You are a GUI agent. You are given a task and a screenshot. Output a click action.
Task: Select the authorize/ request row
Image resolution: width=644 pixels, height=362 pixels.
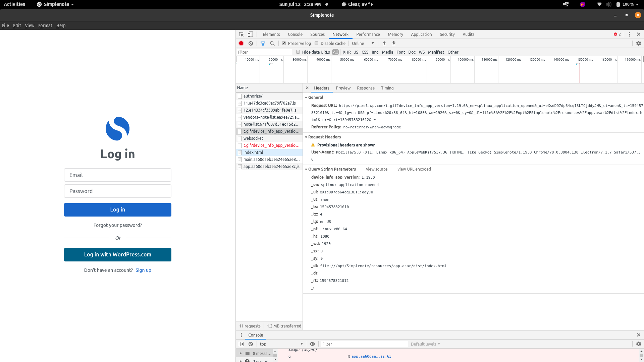pos(269,96)
